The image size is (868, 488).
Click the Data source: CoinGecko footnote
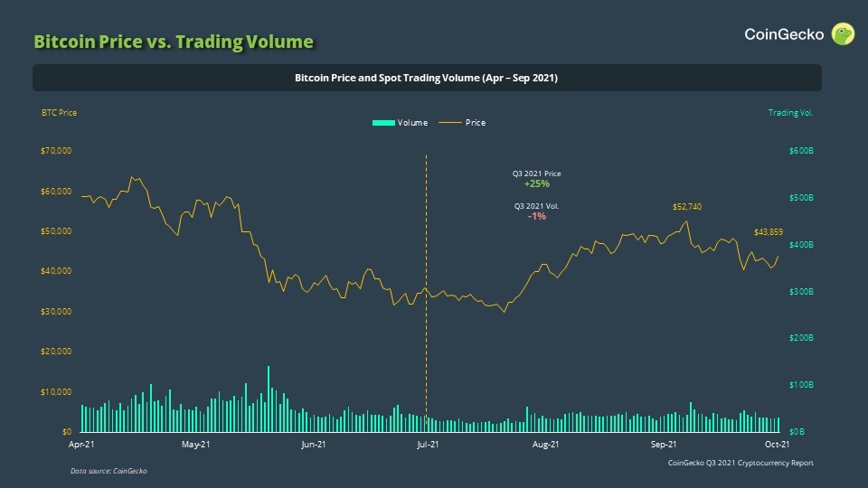(108, 471)
